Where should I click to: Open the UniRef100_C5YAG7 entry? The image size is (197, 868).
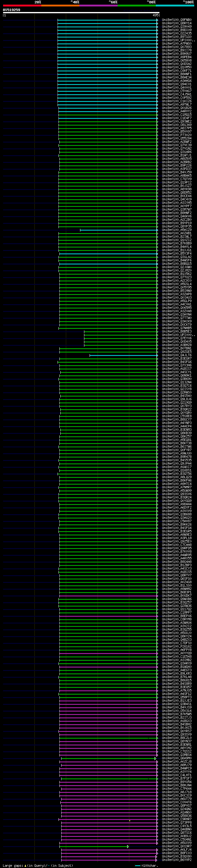pyautogui.click(x=177, y=91)
